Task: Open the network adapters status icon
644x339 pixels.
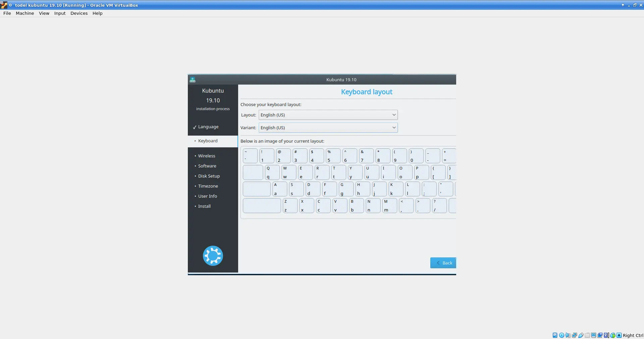Action: [574, 335]
